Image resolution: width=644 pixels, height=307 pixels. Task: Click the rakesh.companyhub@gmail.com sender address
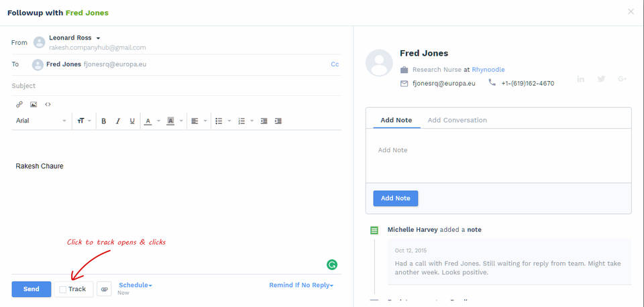(x=97, y=48)
